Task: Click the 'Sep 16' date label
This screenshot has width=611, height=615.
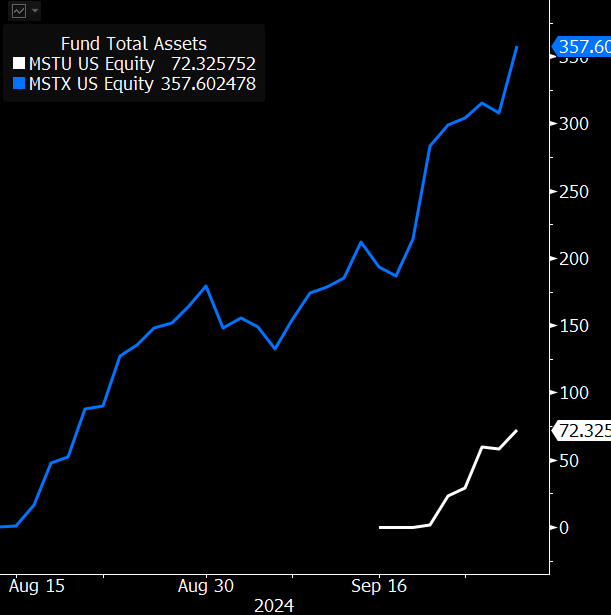Action: pos(379,586)
